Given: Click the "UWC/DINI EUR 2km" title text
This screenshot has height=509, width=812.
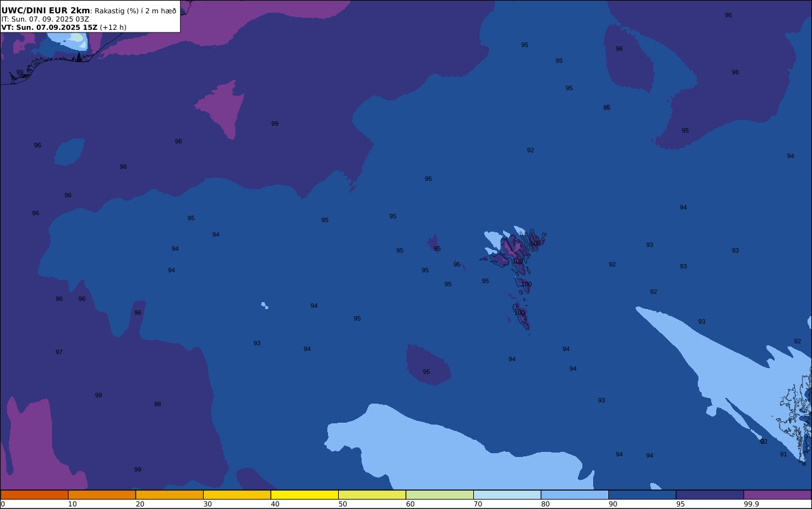Looking at the screenshot, I should pos(46,10).
